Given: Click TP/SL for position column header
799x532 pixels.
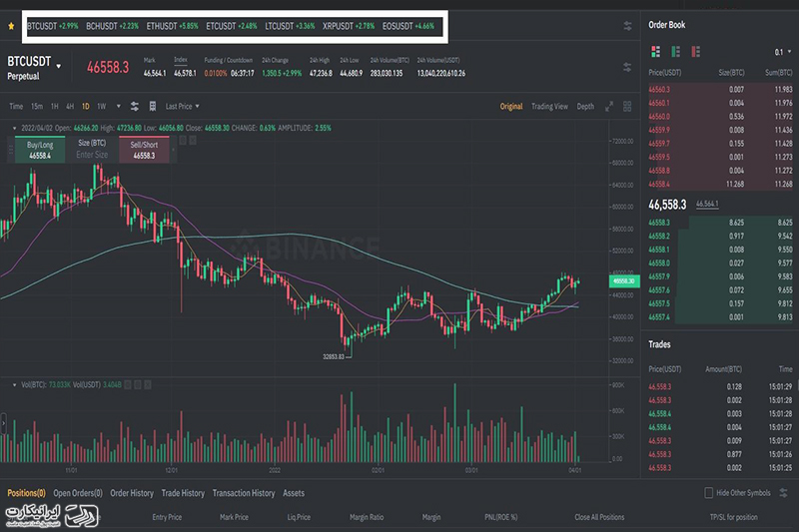Looking at the screenshot, I should 733,517.
